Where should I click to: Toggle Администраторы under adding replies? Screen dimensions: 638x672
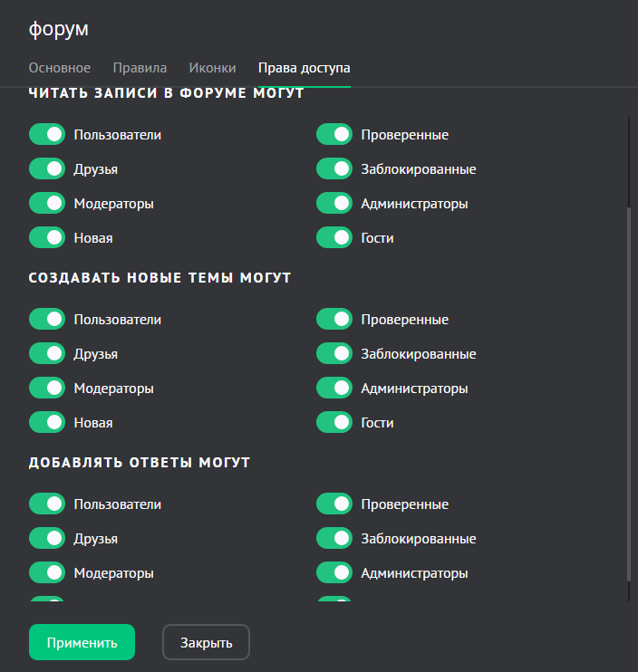[334, 573]
